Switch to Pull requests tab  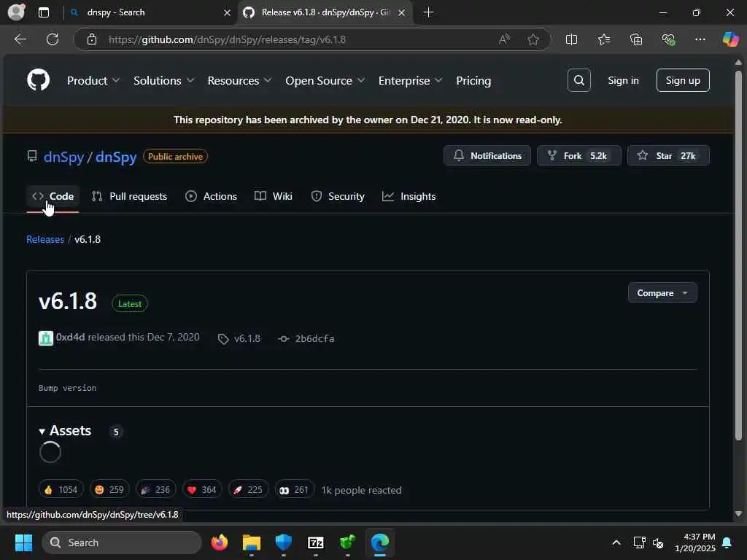click(x=130, y=196)
